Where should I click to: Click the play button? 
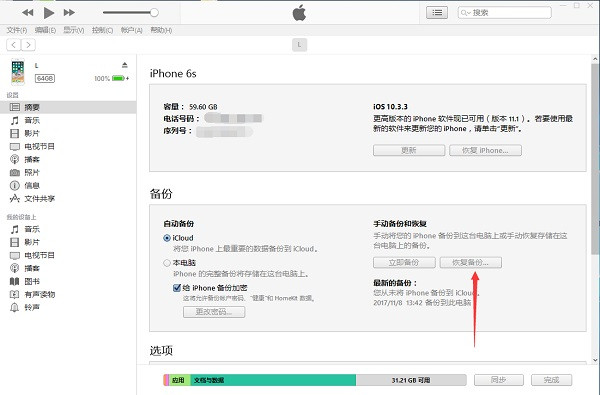point(49,13)
